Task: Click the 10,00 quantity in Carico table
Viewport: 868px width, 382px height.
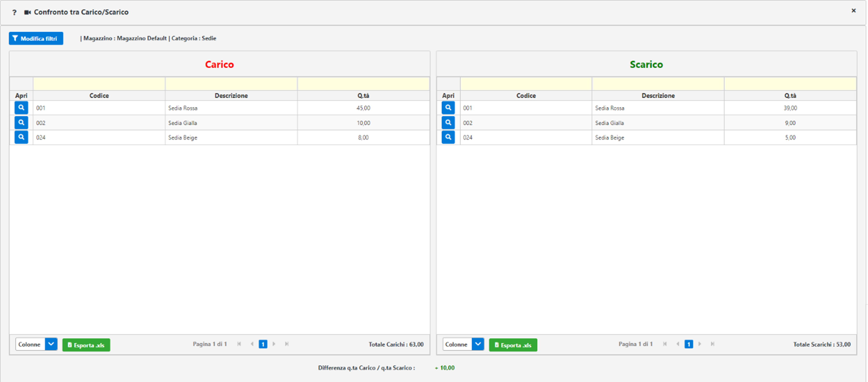Action: coord(363,123)
